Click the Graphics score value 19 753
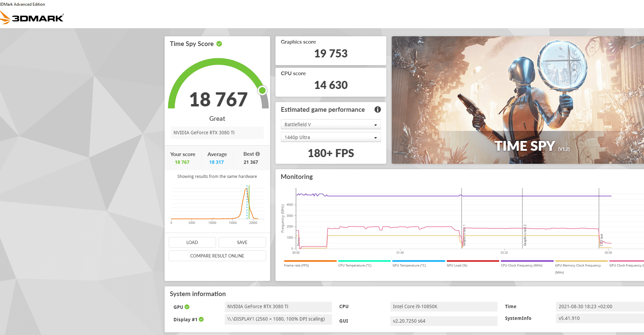 pyautogui.click(x=331, y=53)
